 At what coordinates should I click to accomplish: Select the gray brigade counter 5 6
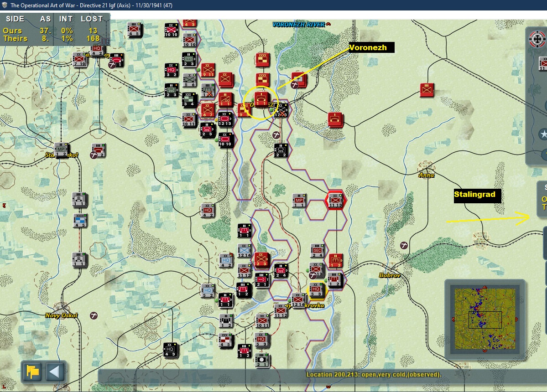190,80
